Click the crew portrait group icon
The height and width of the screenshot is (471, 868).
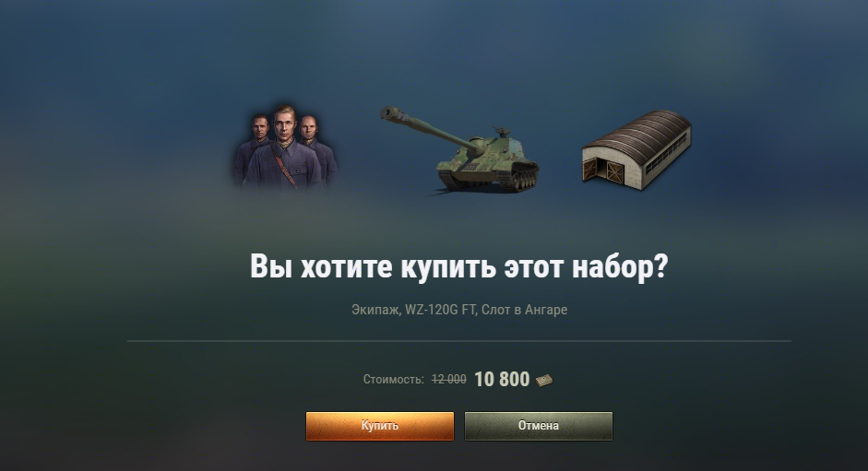coord(284,147)
